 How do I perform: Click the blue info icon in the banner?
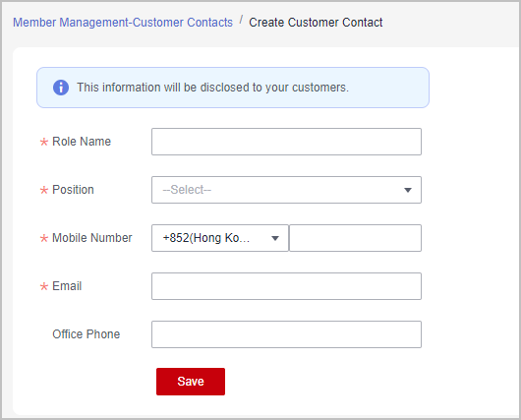[61, 88]
